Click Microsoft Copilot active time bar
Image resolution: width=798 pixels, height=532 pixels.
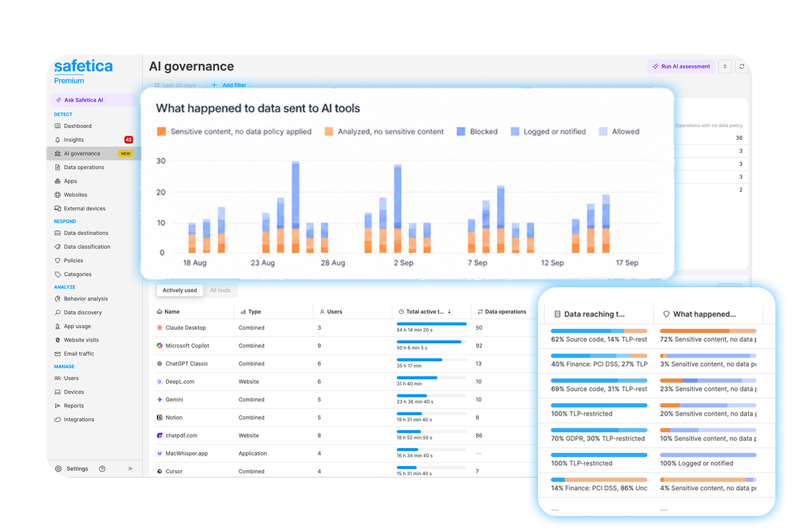tap(432, 342)
